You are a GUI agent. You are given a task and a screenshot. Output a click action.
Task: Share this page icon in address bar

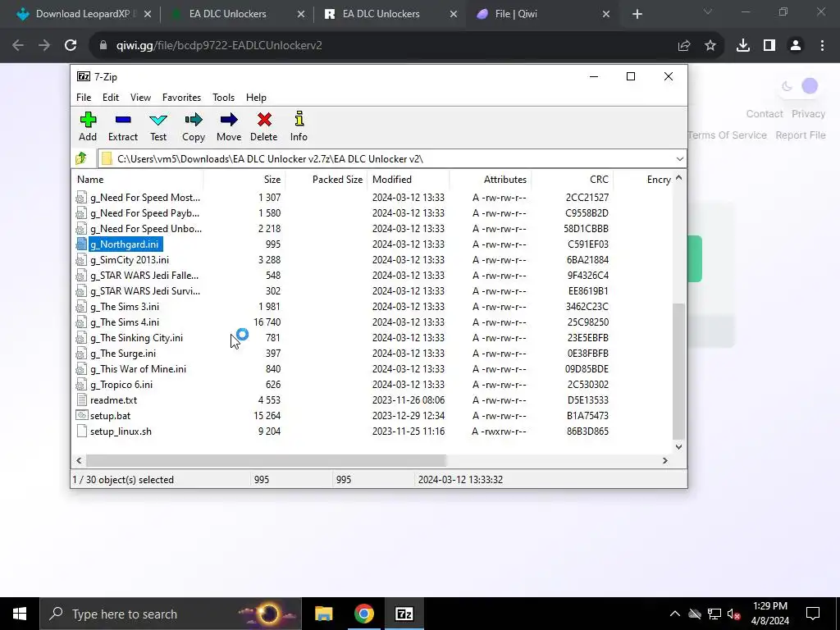684,46
